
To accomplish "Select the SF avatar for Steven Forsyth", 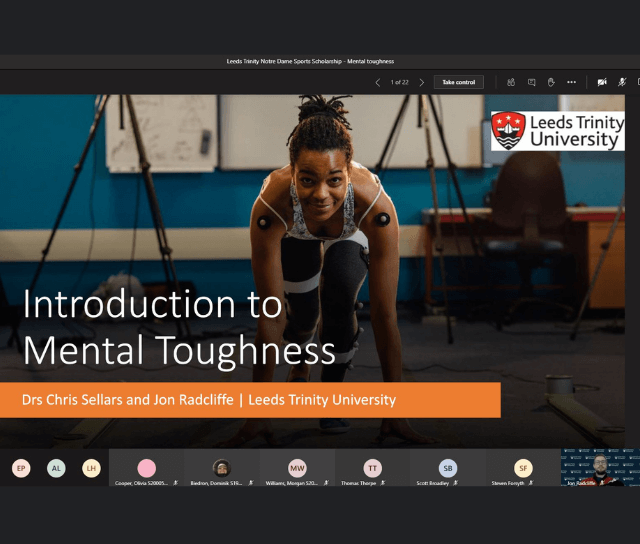I will (523, 468).
